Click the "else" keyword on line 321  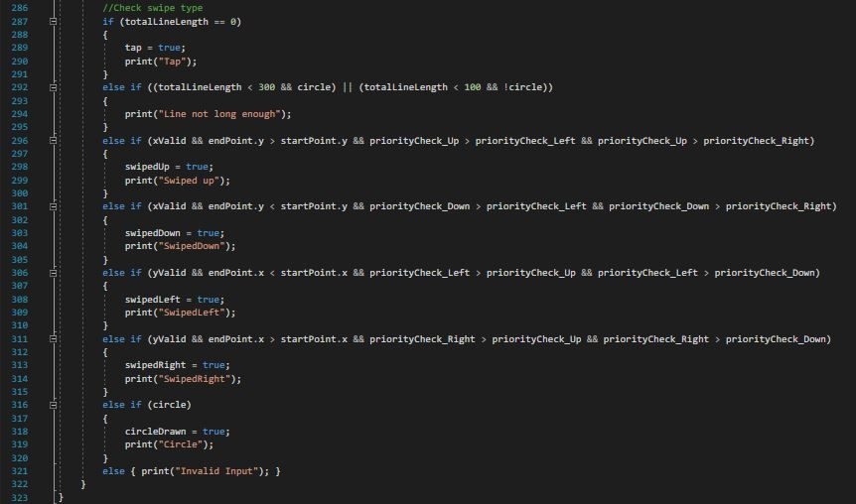(113, 471)
